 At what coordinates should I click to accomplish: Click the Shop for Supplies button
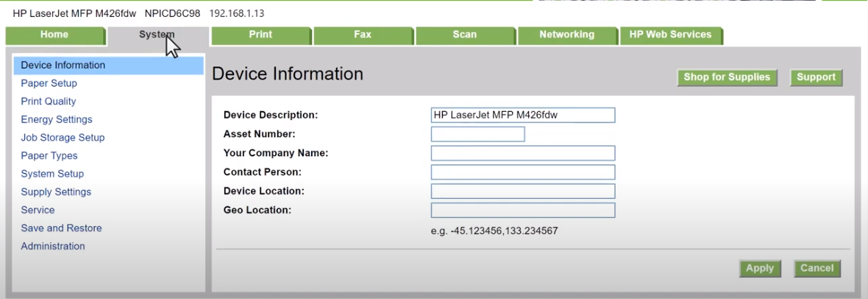pos(727,77)
